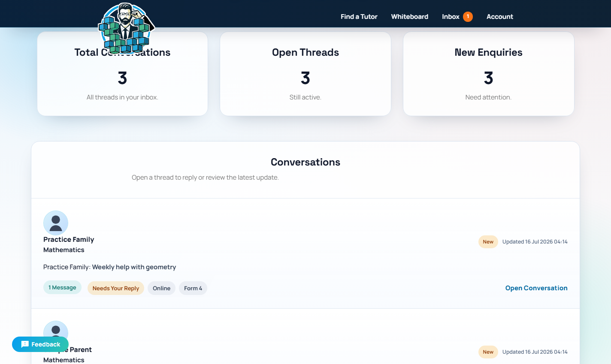This screenshot has height=364, width=611.
Task: Click 'Weekly help with geometry' message preview
Action: point(134,267)
